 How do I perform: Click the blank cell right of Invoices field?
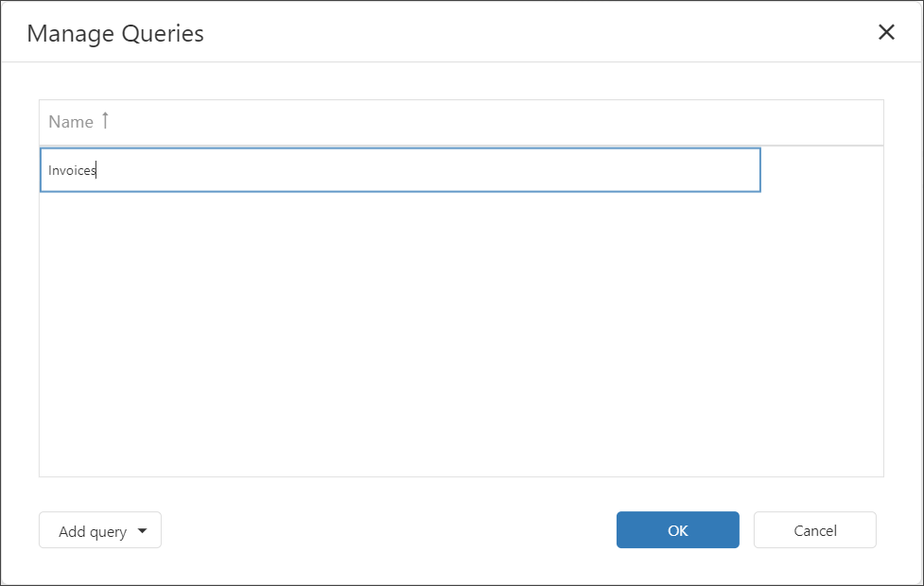(821, 170)
